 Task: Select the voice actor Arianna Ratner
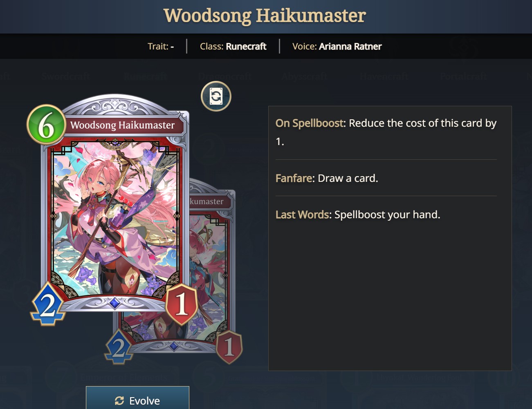tap(350, 46)
